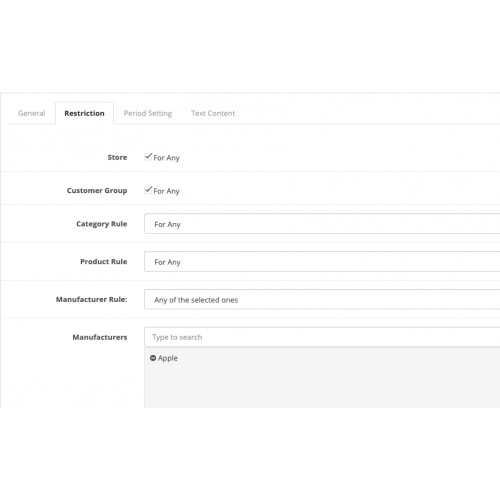The image size is (500, 500).
Task: Click the Manufacturer Rule label
Action: (x=92, y=299)
